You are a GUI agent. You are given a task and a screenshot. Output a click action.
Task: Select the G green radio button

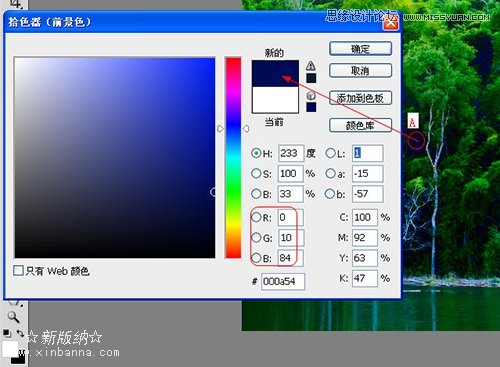tap(256, 238)
